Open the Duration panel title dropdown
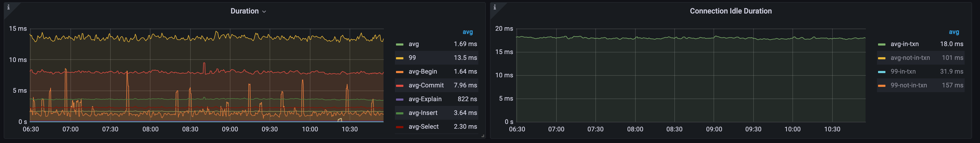This screenshot has height=143, width=980. tap(248, 11)
